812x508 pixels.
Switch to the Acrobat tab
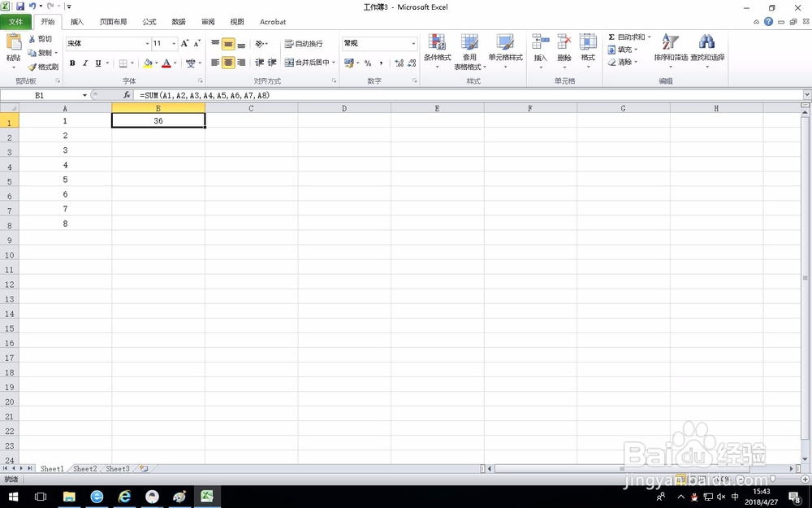tap(273, 22)
